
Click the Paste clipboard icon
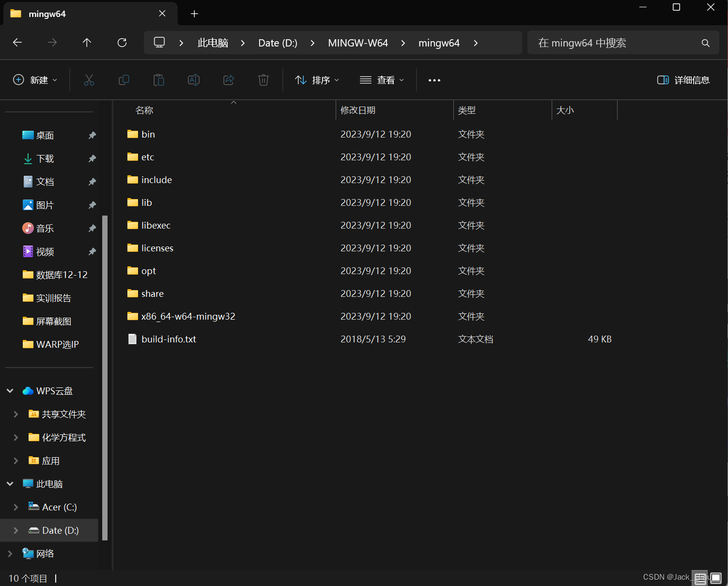(x=159, y=80)
